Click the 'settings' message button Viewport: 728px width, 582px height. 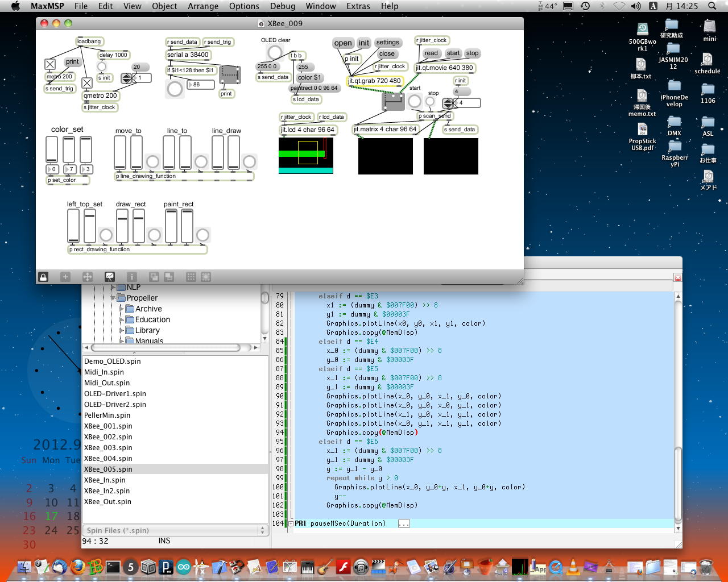click(387, 43)
